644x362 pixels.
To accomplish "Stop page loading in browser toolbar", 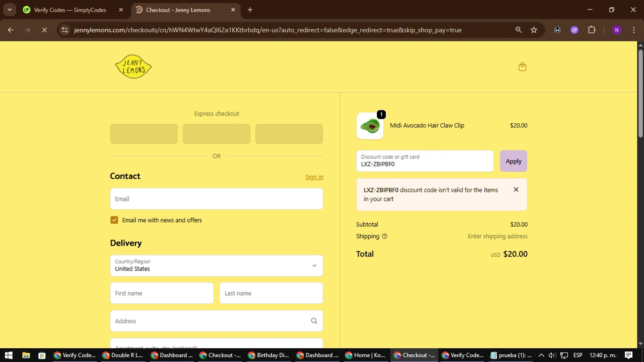I will pyautogui.click(x=44, y=30).
